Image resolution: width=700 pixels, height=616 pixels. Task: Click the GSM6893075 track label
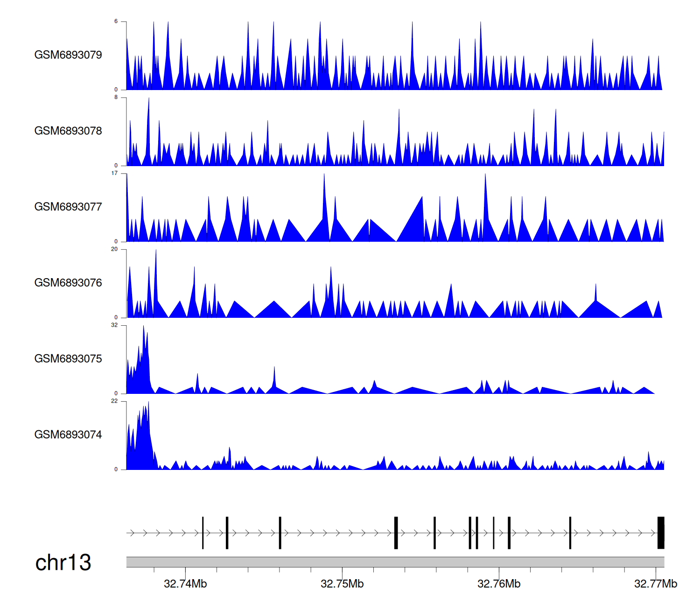click(68, 359)
